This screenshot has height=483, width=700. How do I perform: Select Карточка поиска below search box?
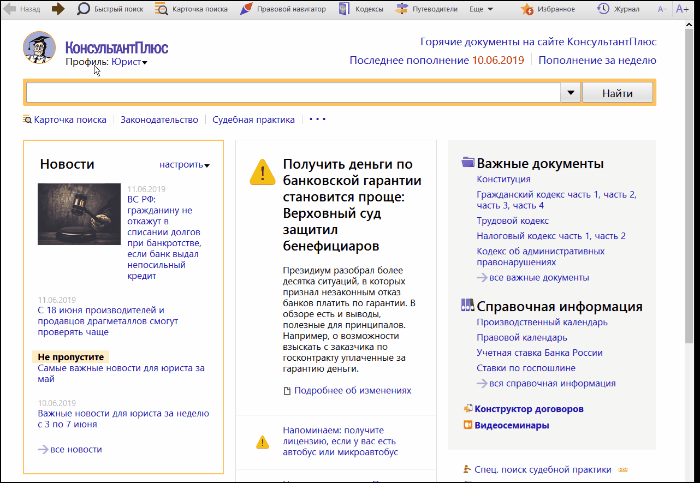[70, 120]
